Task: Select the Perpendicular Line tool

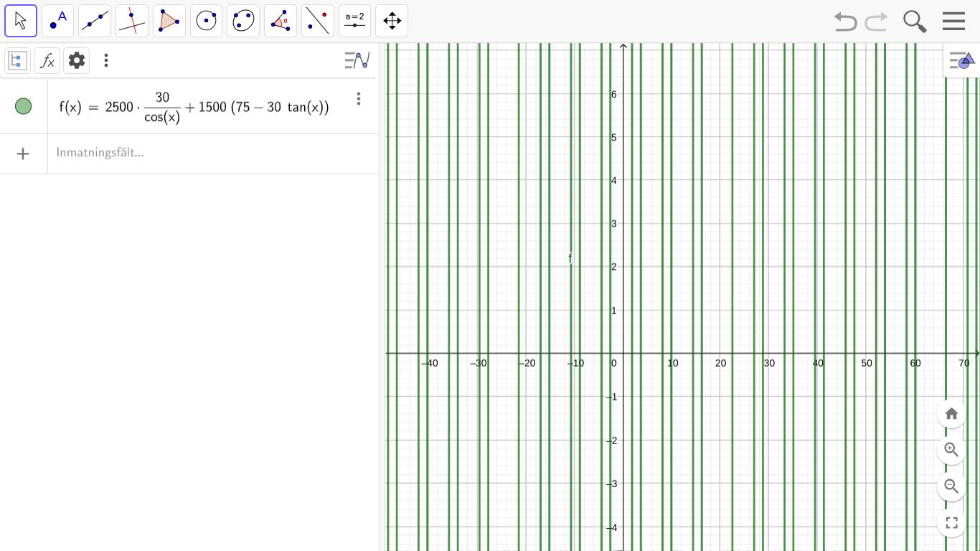Action: click(x=132, y=21)
